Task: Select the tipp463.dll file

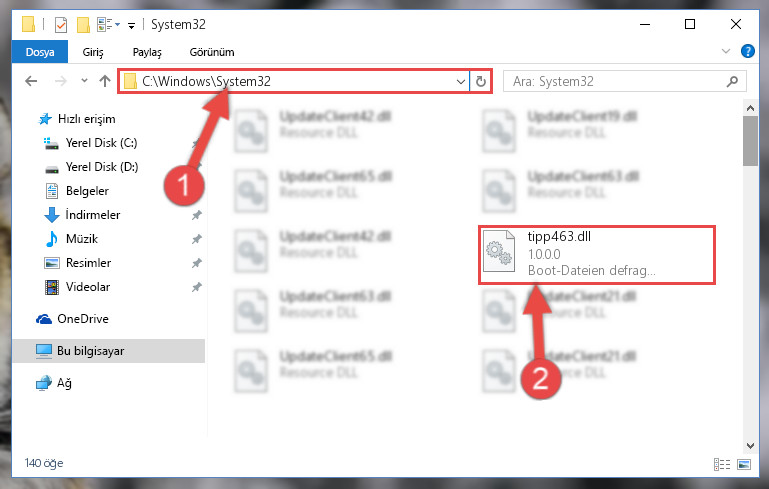Action: 597,255
